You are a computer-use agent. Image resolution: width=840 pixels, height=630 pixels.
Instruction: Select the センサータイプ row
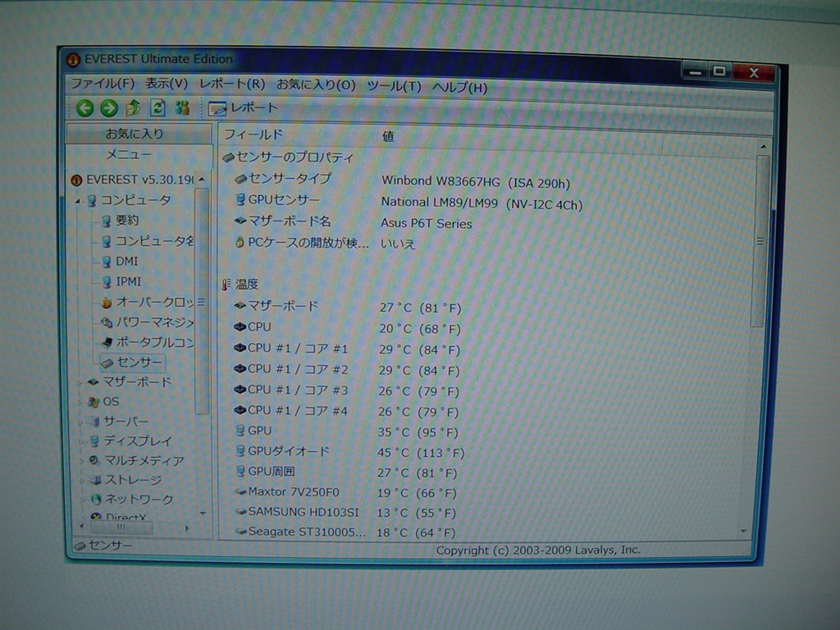coord(402,180)
